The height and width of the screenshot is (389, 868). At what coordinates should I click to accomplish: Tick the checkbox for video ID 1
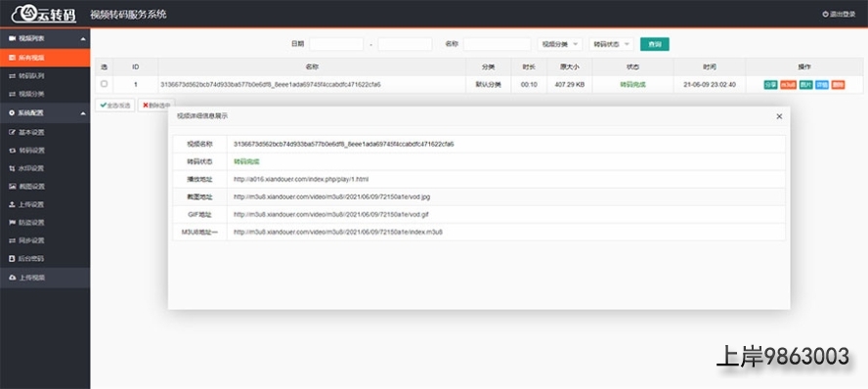pyautogui.click(x=104, y=84)
